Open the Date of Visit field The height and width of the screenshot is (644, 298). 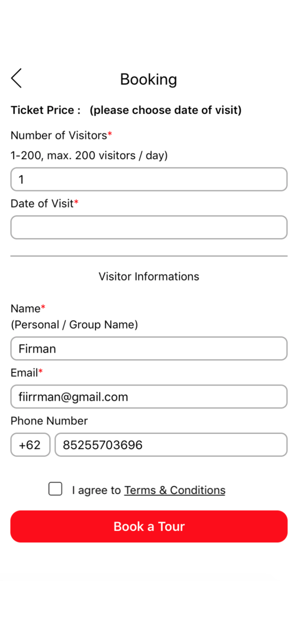click(x=149, y=228)
